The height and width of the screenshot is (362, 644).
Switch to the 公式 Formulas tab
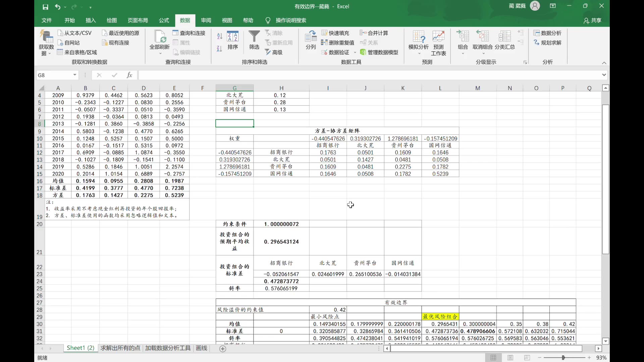[164, 20]
